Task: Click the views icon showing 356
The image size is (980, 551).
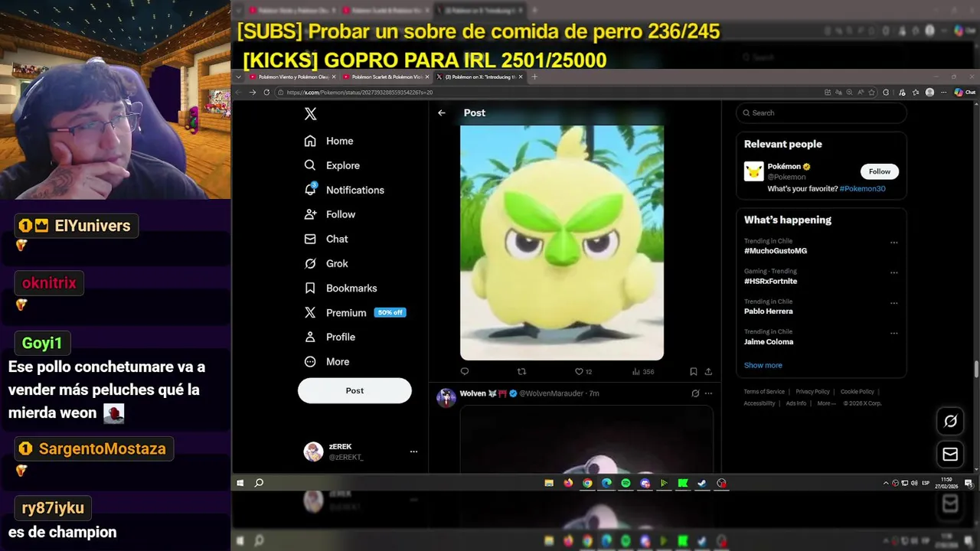Action: point(642,371)
